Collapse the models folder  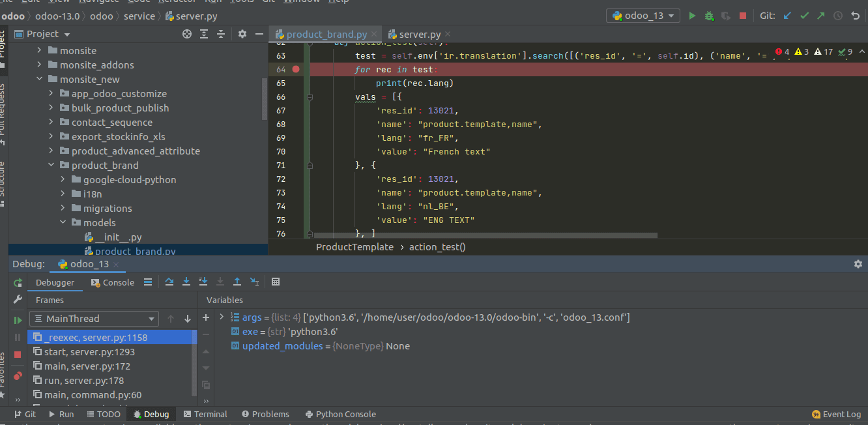pyautogui.click(x=63, y=222)
